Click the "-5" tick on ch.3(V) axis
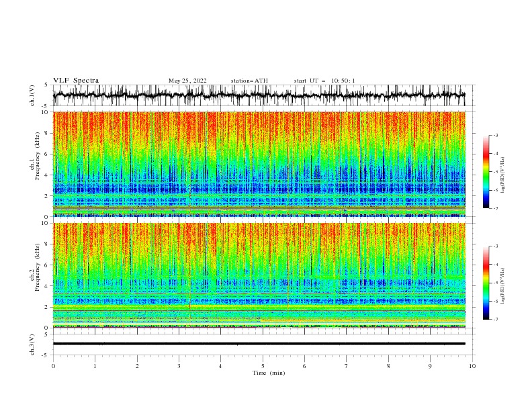Image resolution: width=532 pixels, height=411 pixels. pos(46,355)
